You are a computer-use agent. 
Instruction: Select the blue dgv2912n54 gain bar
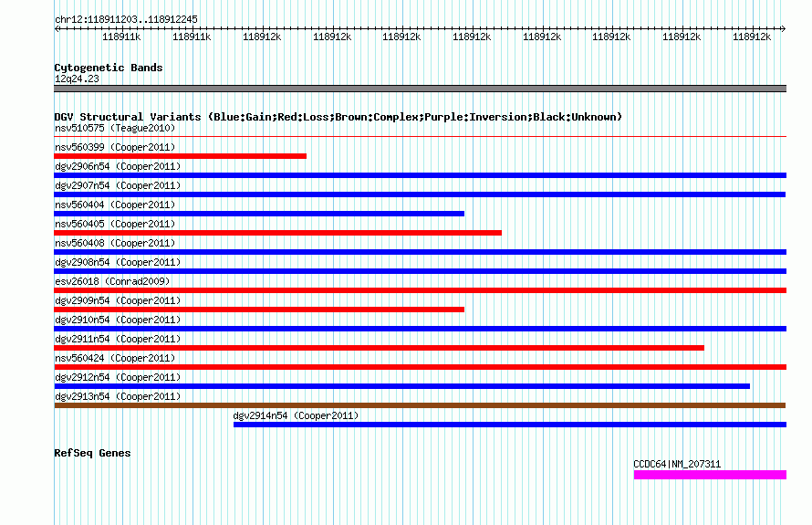click(x=401, y=386)
